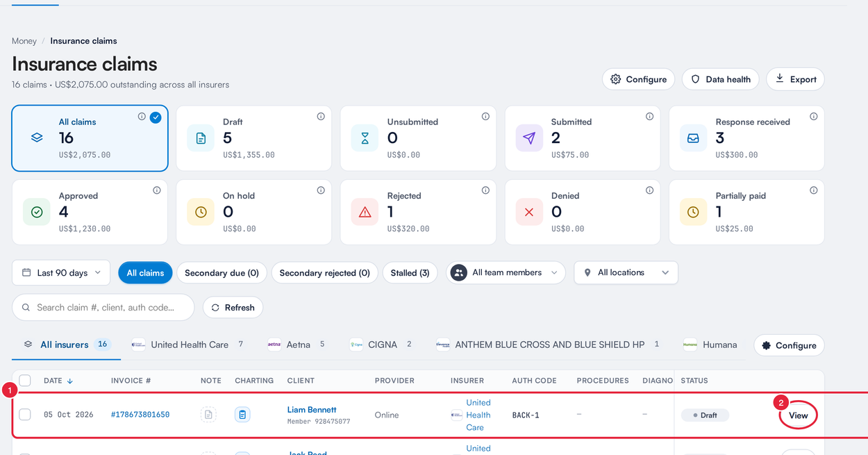Click the Submitted paper plane icon
This screenshot has width=868, height=455.
click(x=529, y=138)
